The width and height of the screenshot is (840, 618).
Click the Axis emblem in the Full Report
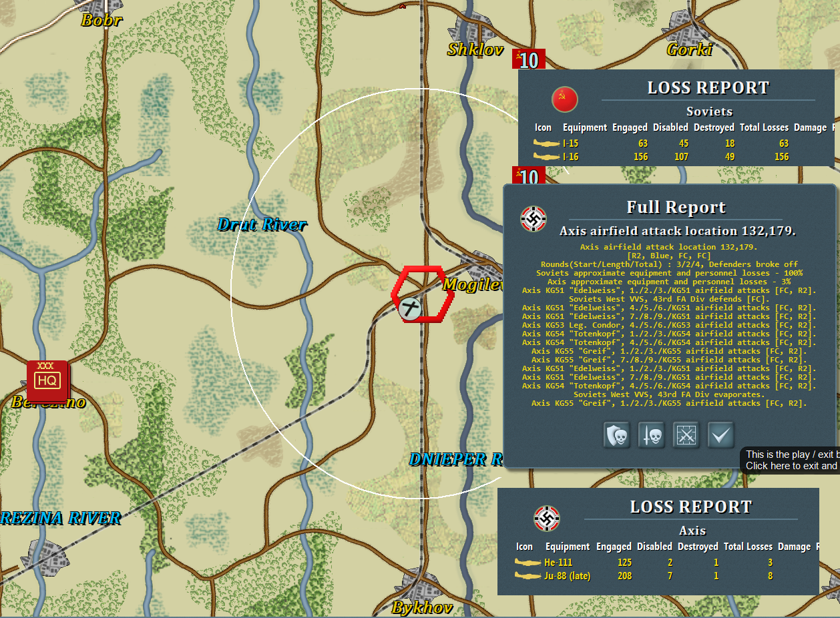[x=534, y=218]
